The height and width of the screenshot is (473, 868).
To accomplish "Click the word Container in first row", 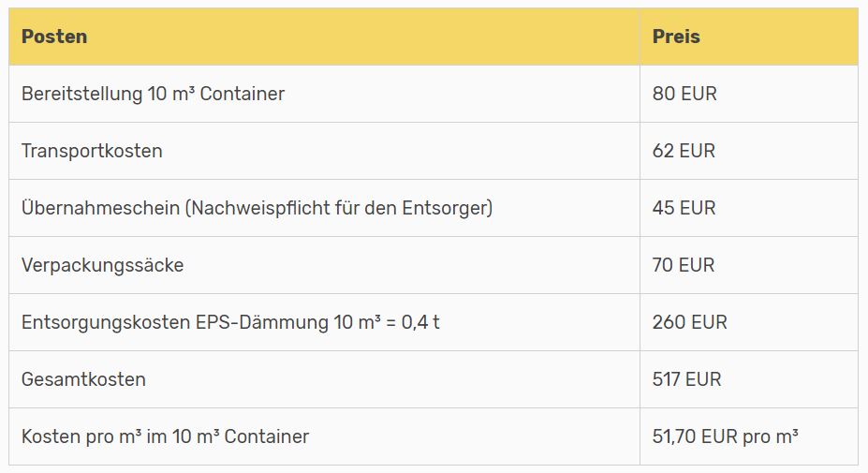I will tap(242, 94).
